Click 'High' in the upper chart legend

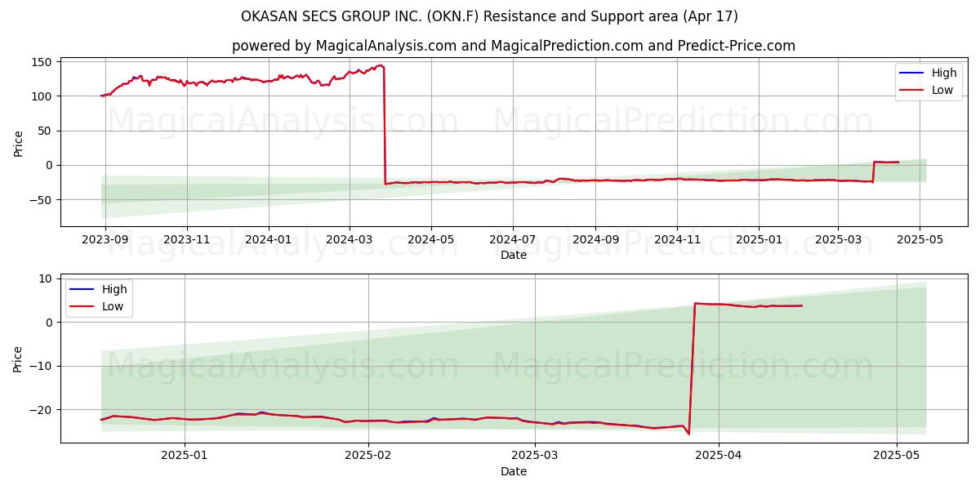pyautogui.click(x=944, y=73)
